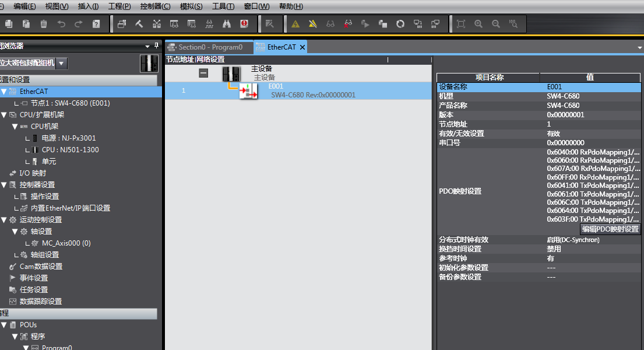The image size is (644, 350).
Task: Click the 编辑PDO映射设置 button
Action: coord(610,229)
